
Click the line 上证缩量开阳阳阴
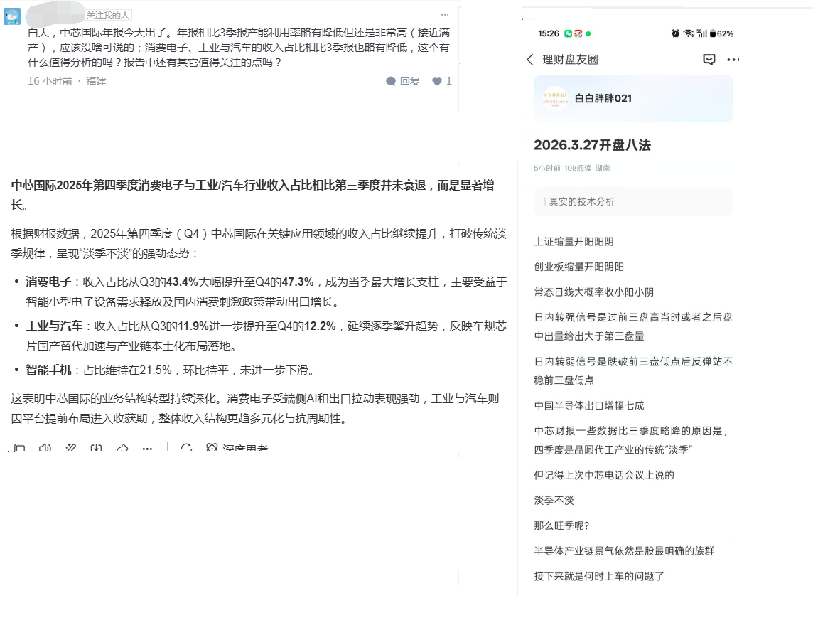(574, 242)
